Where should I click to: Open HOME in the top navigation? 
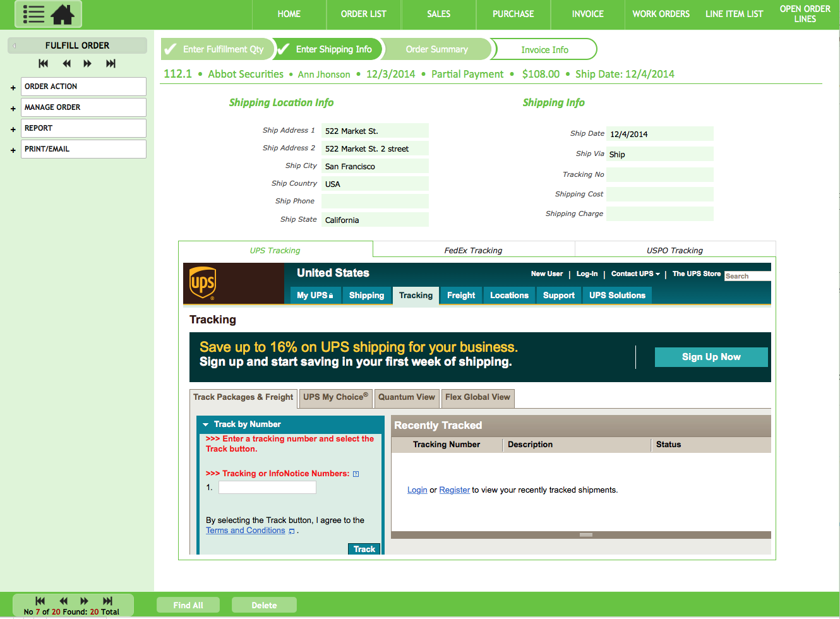289,14
